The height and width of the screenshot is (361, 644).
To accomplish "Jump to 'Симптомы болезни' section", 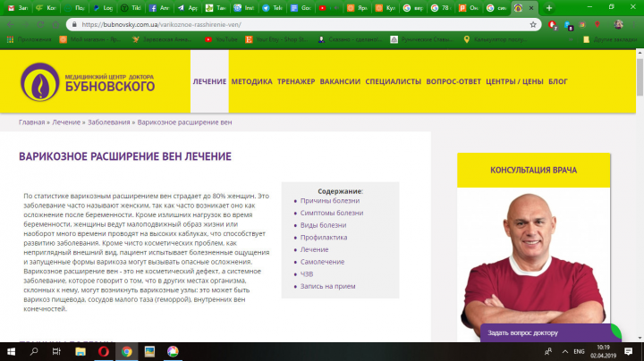I will pyautogui.click(x=332, y=213).
